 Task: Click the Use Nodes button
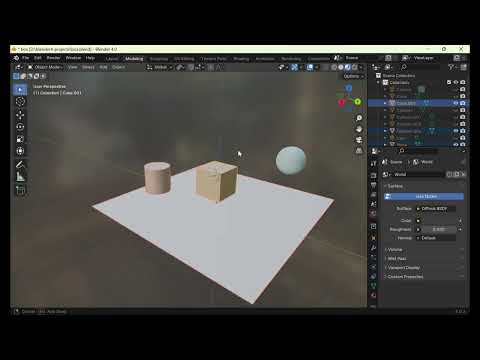pos(424,197)
